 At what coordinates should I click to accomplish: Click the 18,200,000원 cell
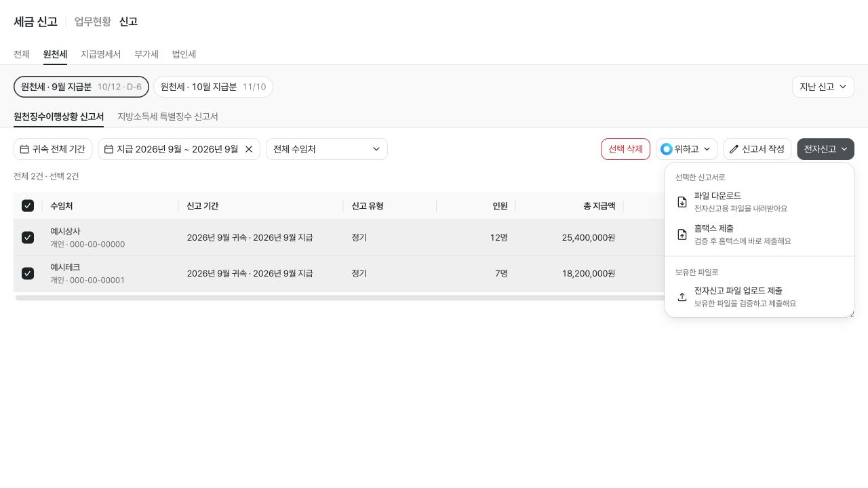pyautogui.click(x=589, y=273)
